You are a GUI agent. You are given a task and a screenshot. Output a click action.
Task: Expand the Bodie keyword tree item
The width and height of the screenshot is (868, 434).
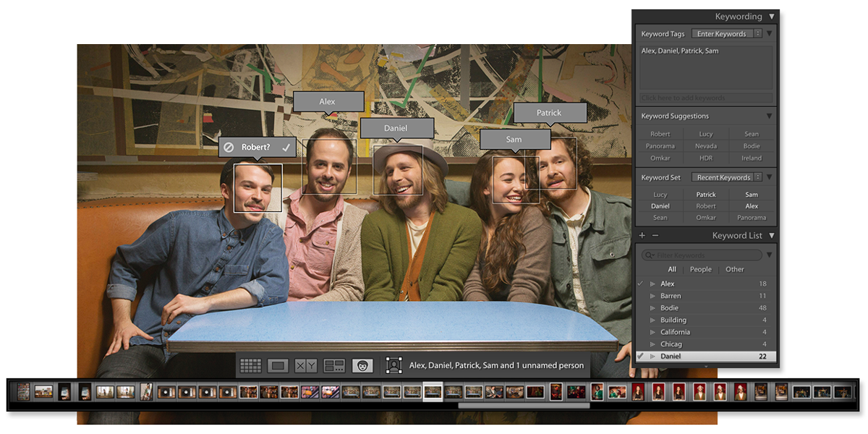[652, 308]
